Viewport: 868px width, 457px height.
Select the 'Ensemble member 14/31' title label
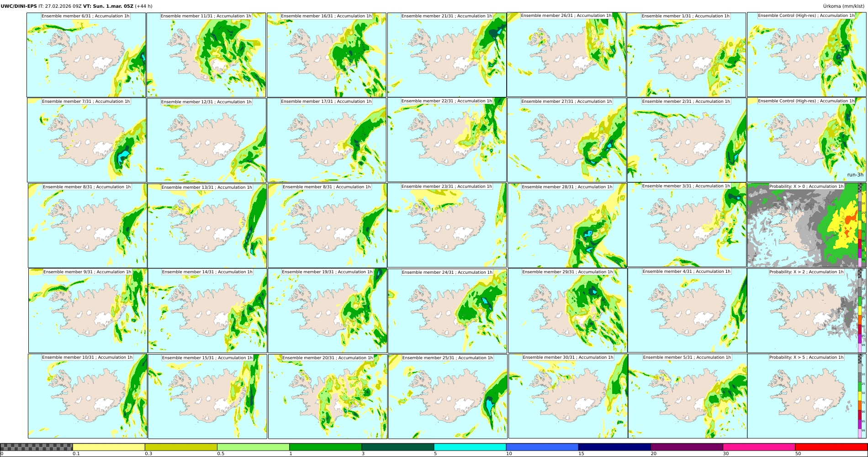pos(207,272)
